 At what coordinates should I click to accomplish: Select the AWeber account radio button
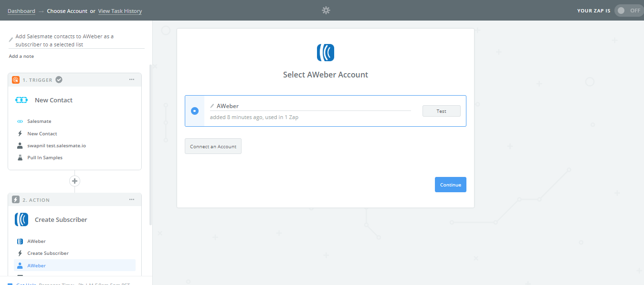point(195,110)
